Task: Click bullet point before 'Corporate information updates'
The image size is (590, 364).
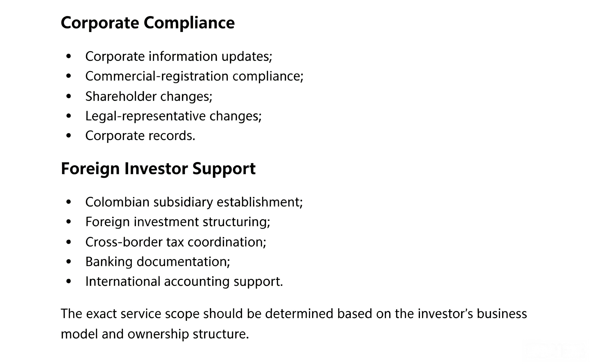Action: pyautogui.click(x=69, y=56)
